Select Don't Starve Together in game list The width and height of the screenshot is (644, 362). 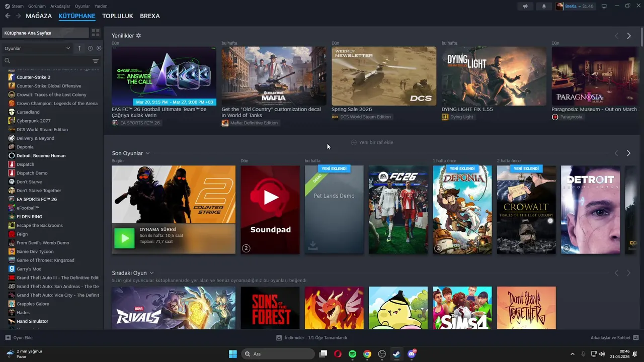[x=39, y=191]
